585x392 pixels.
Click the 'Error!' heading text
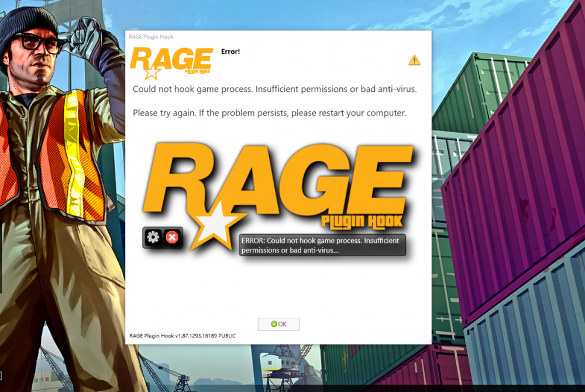tap(230, 51)
